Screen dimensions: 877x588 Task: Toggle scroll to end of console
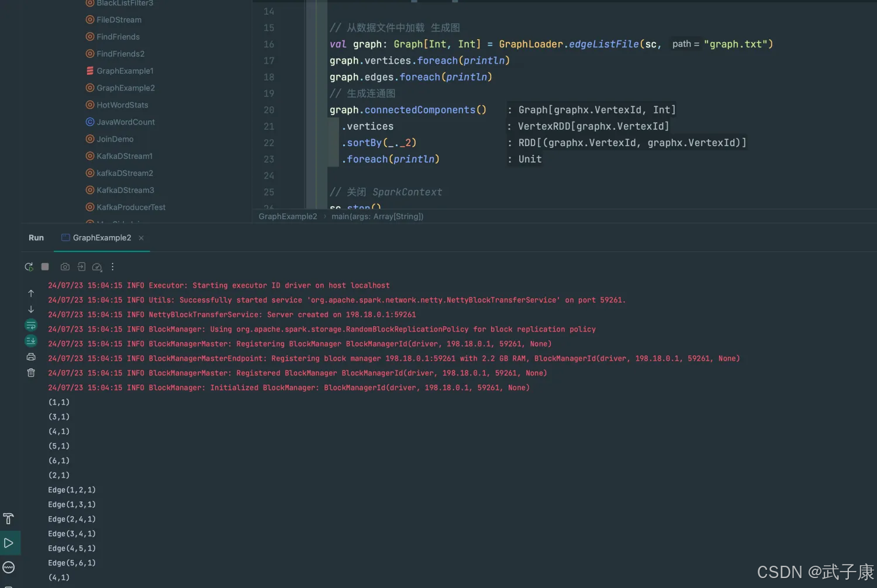[x=31, y=341]
